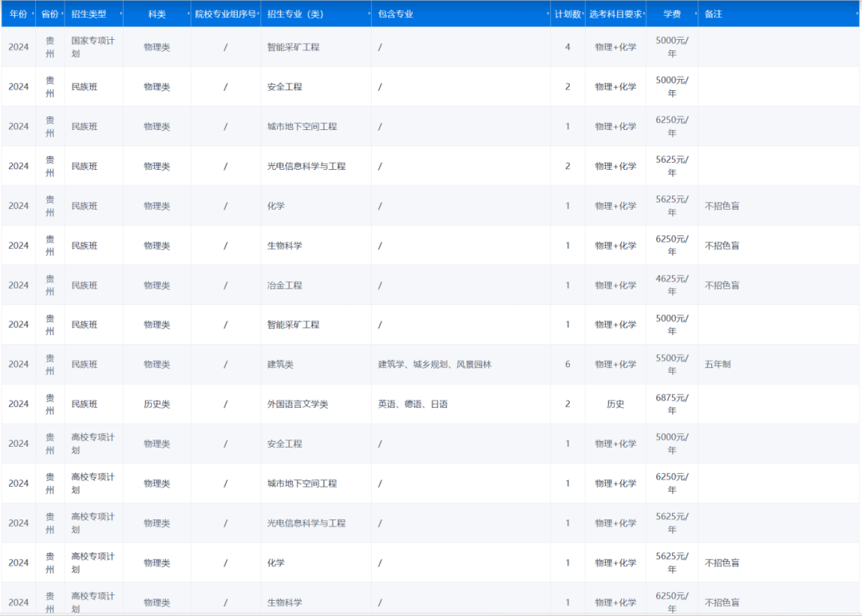Open the 年份 column filter dropdown
The width and height of the screenshot is (862, 616).
(33, 14)
